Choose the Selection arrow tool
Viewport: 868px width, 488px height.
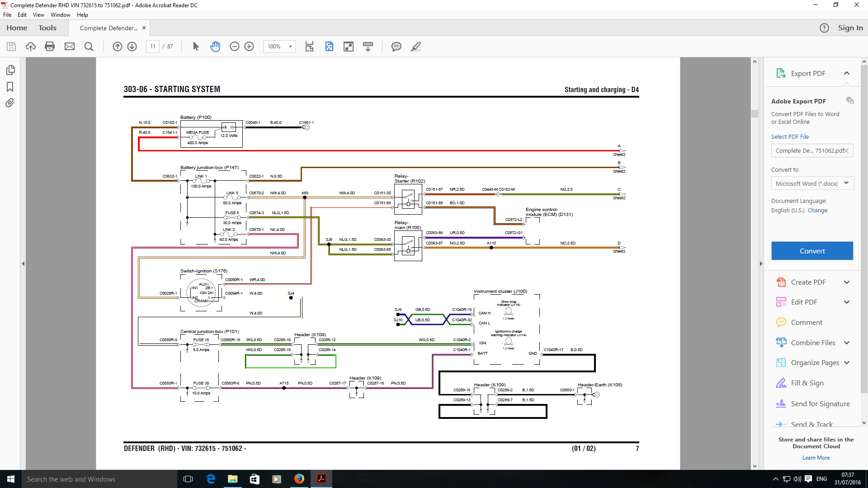196,47
